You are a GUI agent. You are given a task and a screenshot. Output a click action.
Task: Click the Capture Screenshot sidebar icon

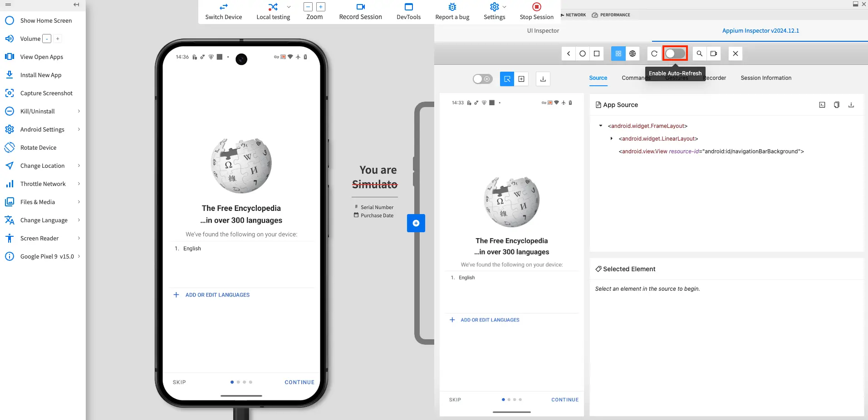point(10,93)
